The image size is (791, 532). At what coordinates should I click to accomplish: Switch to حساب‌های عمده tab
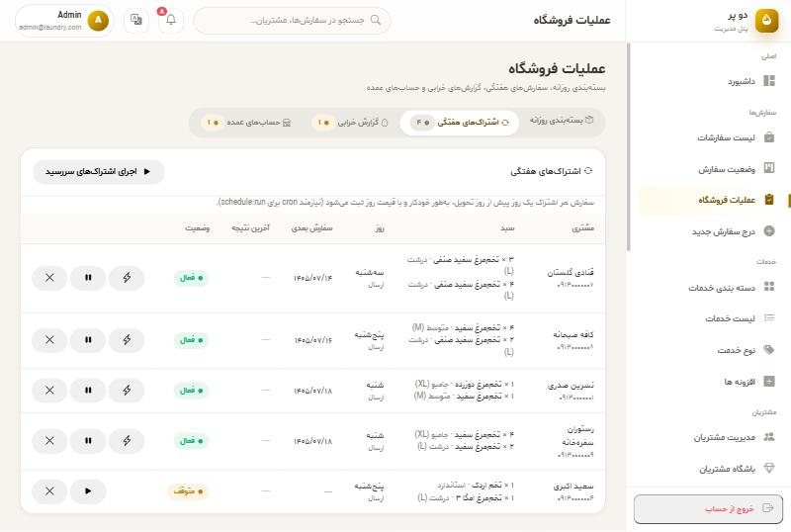click(x=245, y=123)
